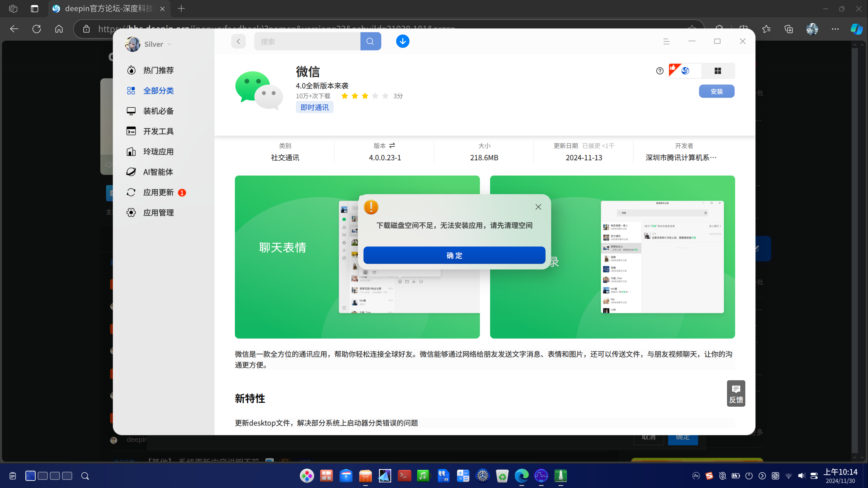
Task: Open the terminal from the dock
Action: tap(404, 476)
